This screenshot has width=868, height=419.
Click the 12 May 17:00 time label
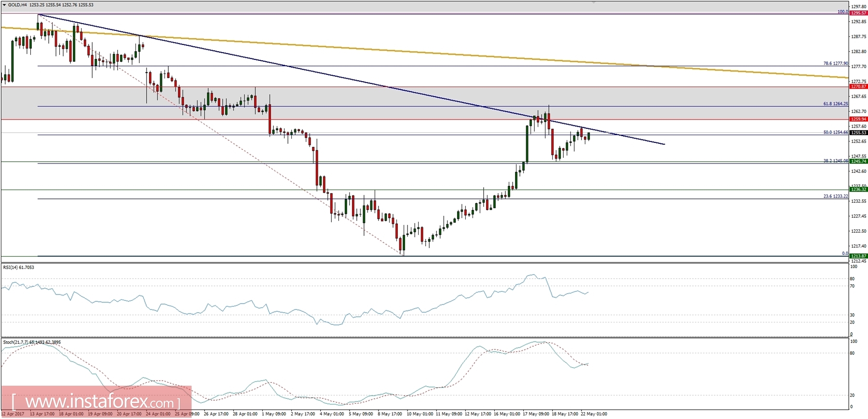pyautogui.click(x=478, y=414)
